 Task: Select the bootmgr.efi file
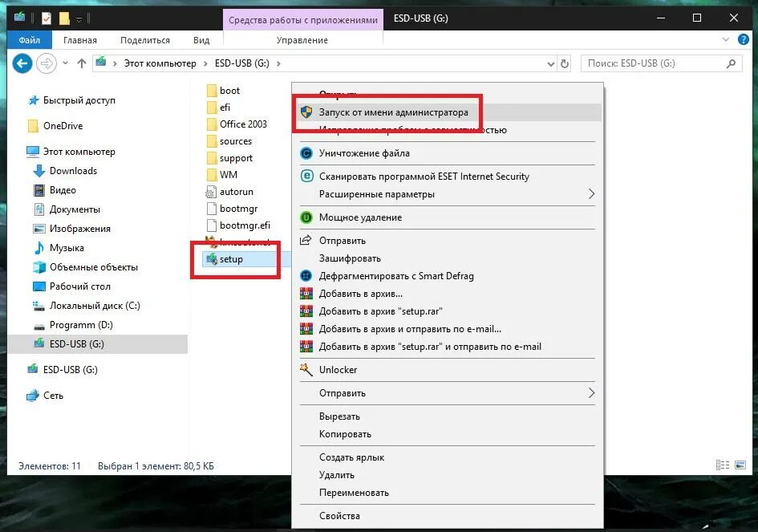[245, 225]
